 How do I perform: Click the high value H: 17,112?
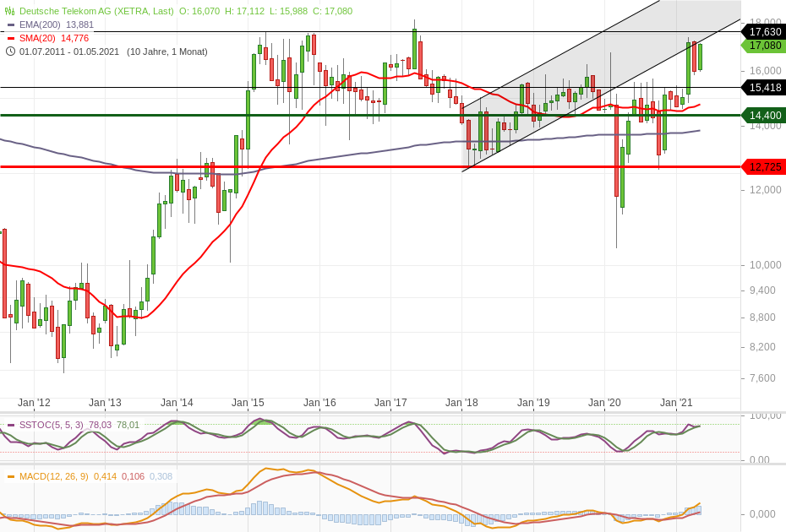click(244, 11)
